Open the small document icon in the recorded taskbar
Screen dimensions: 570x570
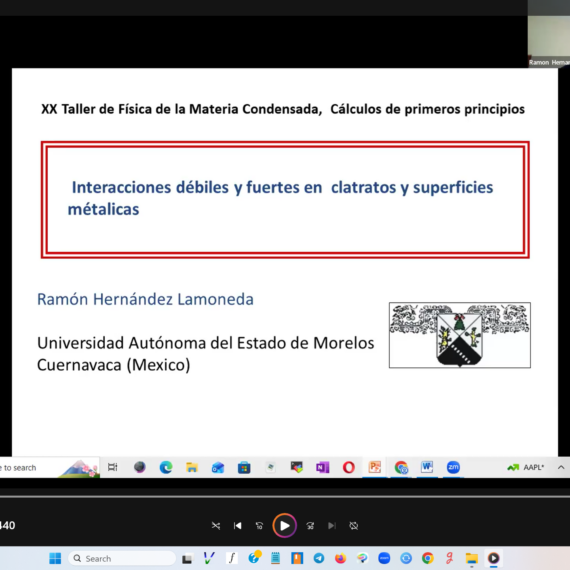[270, 467]
